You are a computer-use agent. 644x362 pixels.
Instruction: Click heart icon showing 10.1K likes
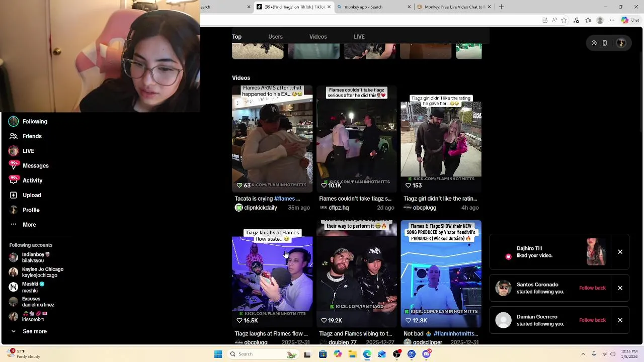(324, 186)
